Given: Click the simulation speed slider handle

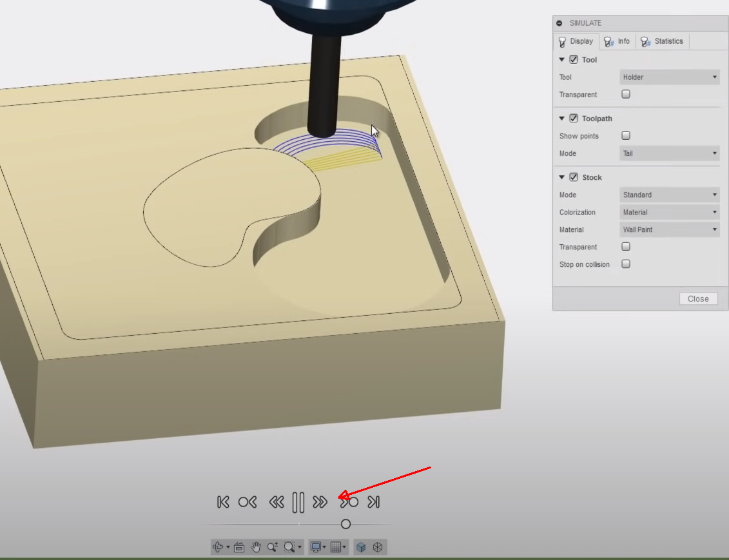Looking at the screenshot, I should click(x=345, y=524).
